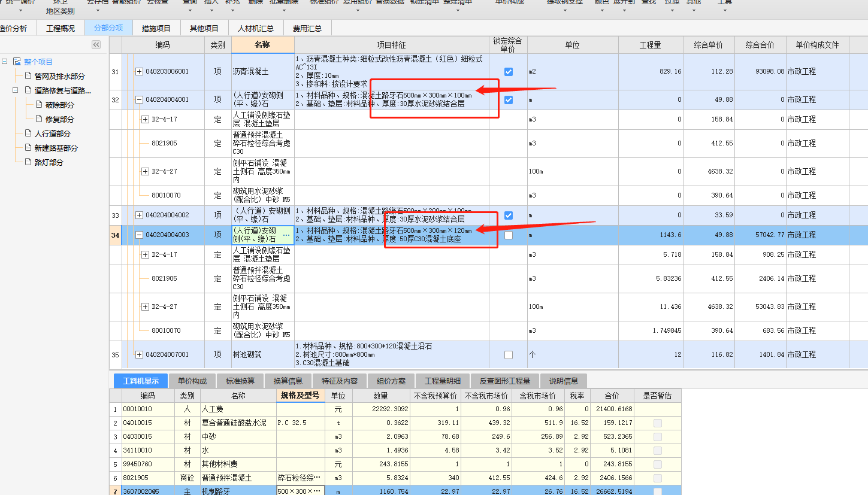Expand item 040203006001 沥青混凝土
This screenshot has height=495, width=868.
point(140,72)
